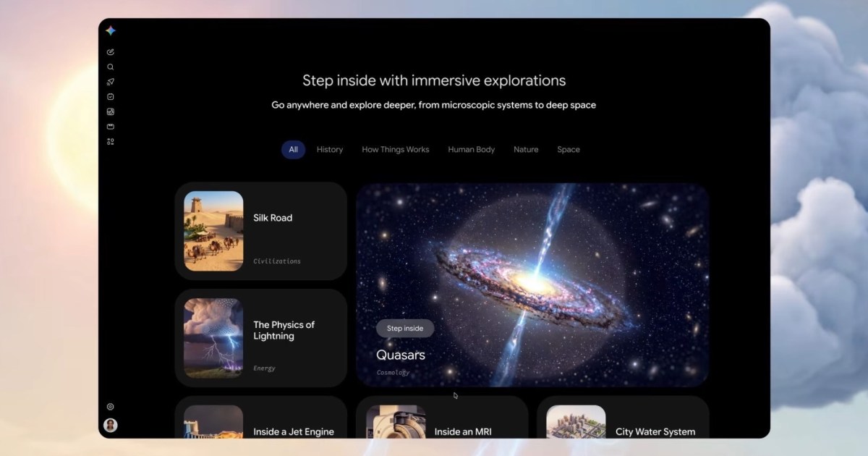The width and height of the screenshot is (868, 456).
Task: Open the Inside a Jet Engine card
Action: [x=261, y=417]
